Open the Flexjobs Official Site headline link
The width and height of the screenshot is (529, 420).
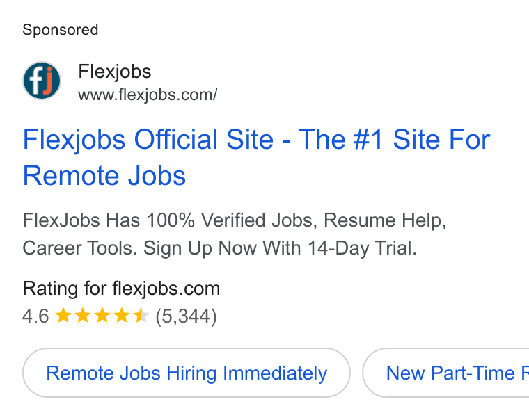click(256, 140)
